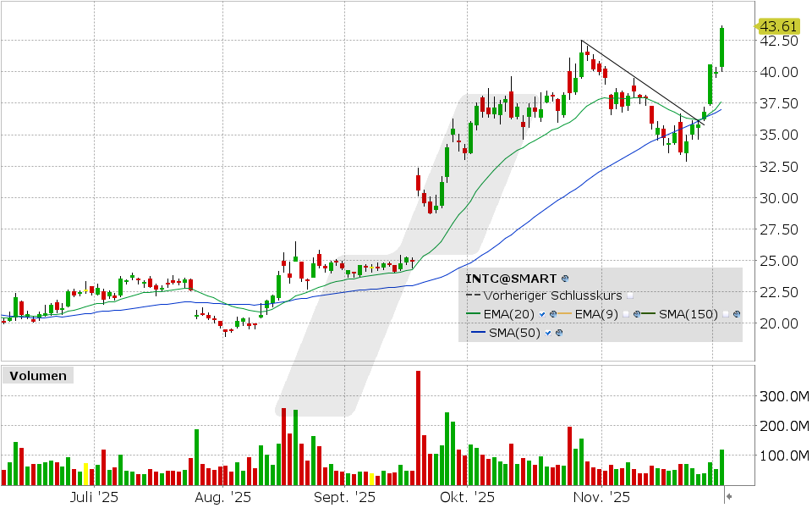Disable the EMA(20) checkbox

tap(540, 313)
